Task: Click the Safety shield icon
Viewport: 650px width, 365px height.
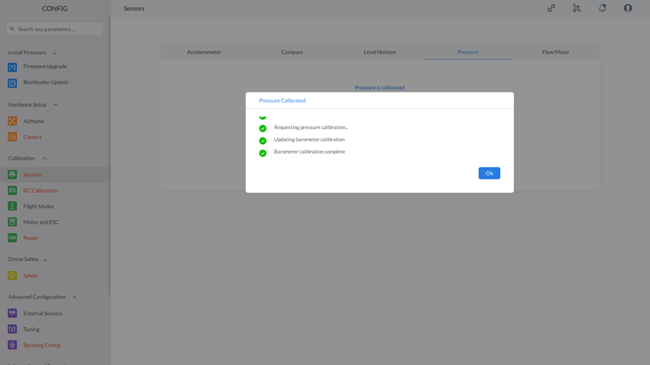Action: tap(12, 275)
